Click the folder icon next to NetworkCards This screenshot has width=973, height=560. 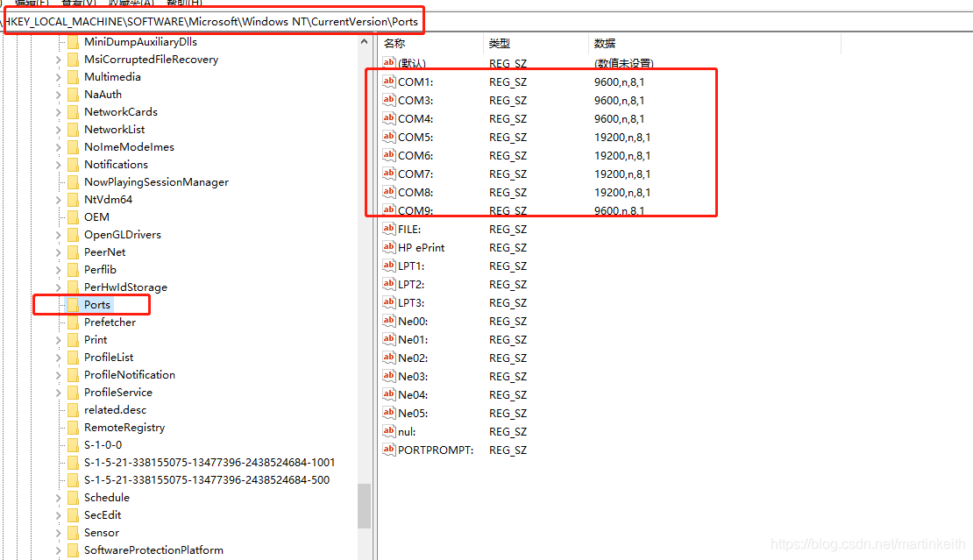pos(74,112)
